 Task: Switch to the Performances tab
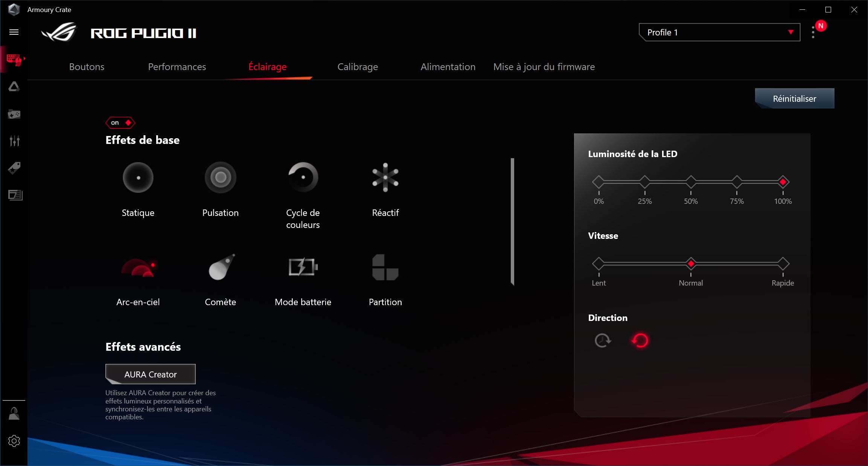click(x=177, y=67)
